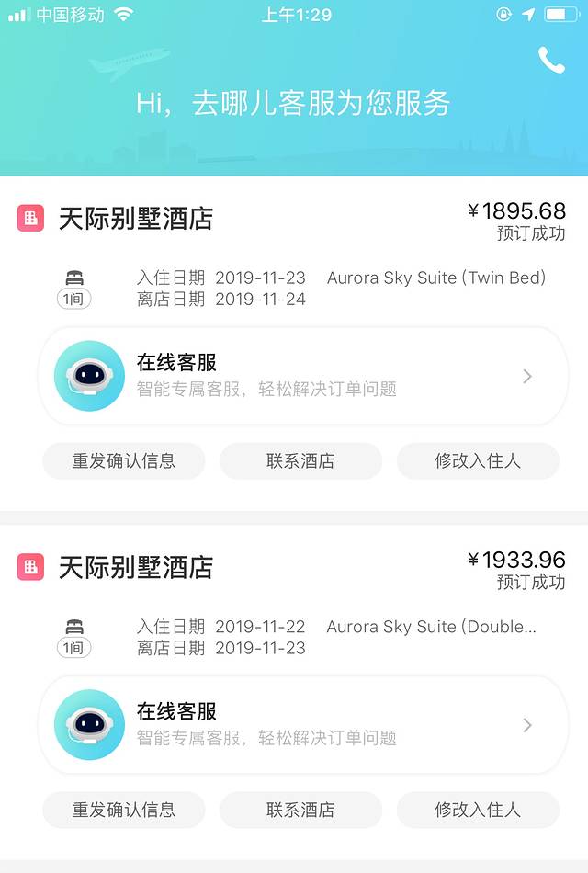Tap the battery icon in status bar
This screenshot has width=588, height=873.
[560, 15]
